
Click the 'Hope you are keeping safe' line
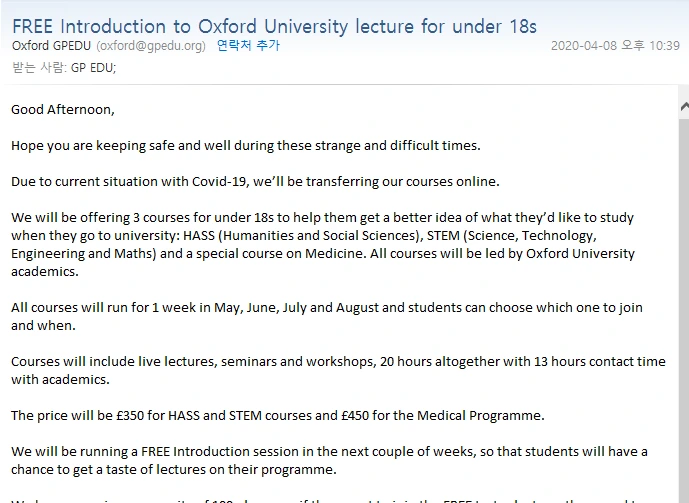[x=245, y=145]
